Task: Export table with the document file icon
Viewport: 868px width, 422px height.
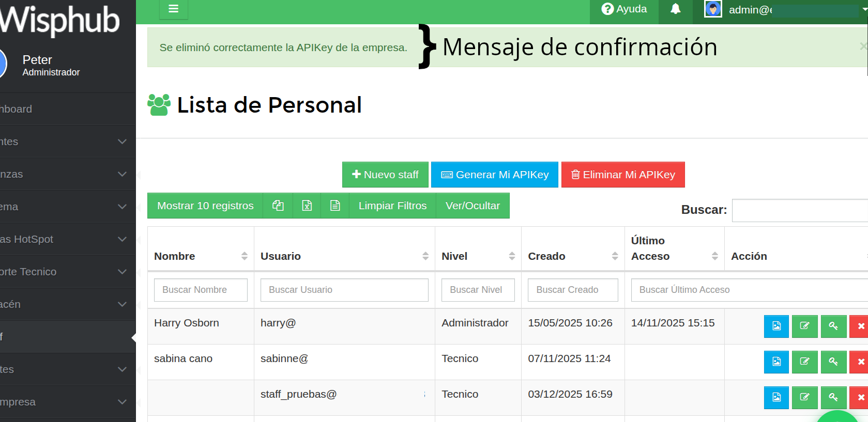Action: point(335,206)
